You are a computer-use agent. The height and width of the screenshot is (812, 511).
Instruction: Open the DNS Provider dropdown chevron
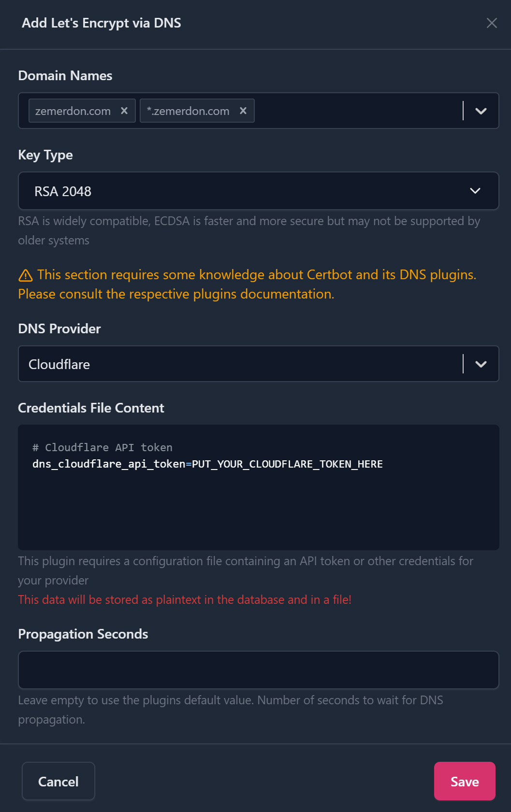(481, 364)
